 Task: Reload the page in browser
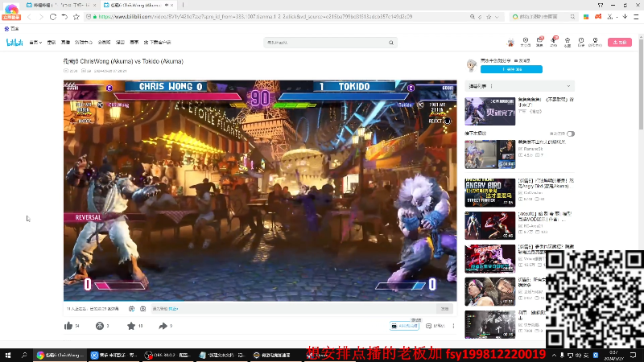53,17
